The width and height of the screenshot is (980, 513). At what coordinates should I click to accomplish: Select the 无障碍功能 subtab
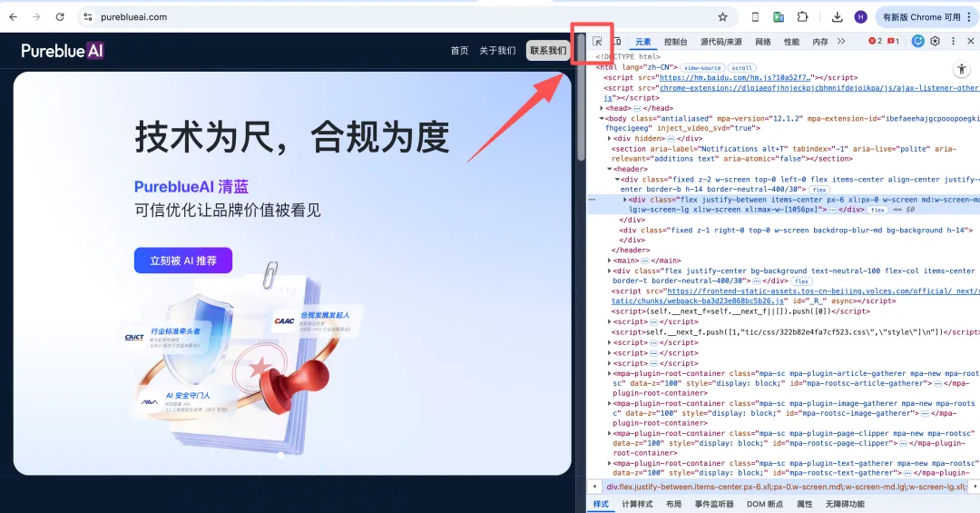coord(845,504)
